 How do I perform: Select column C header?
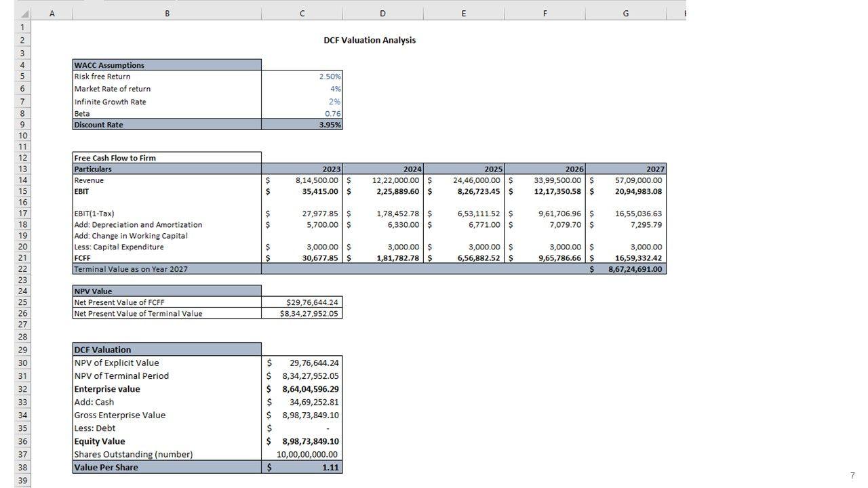[302, 14]
